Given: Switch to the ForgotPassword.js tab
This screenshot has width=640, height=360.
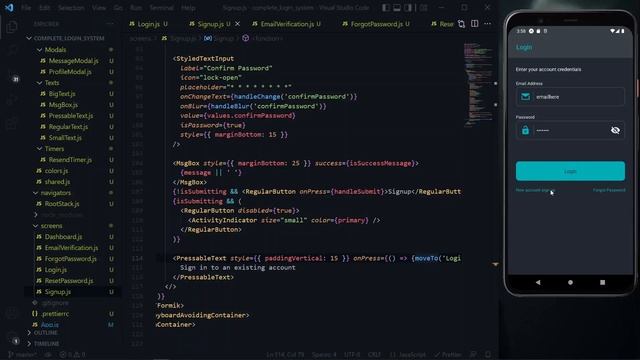Looking at the screenshot, I should point(376,24).
